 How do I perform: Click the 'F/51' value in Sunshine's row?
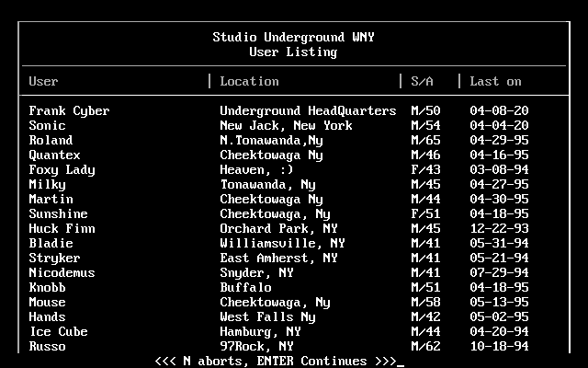tap(425, 213)
